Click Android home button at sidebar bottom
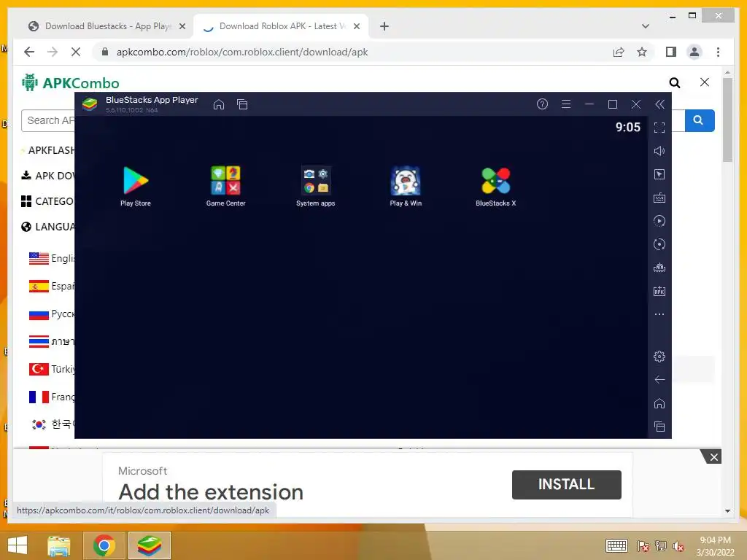This screenshot has height=560, width=747. 659,403
